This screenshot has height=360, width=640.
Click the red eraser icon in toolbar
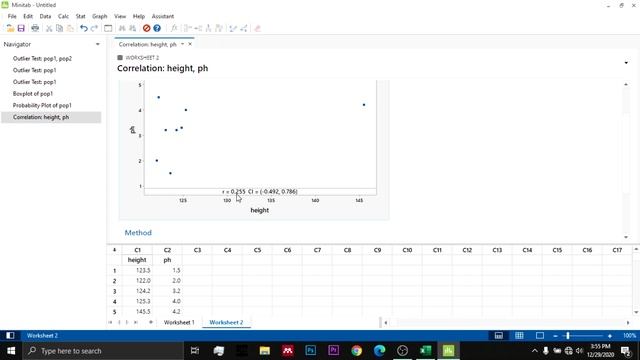[x=258, y=28]
